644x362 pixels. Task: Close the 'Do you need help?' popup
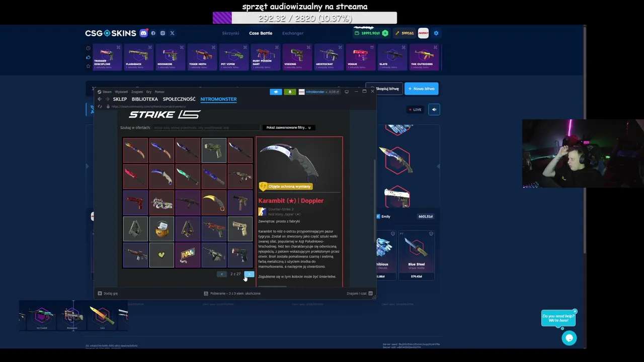[575, 311]
